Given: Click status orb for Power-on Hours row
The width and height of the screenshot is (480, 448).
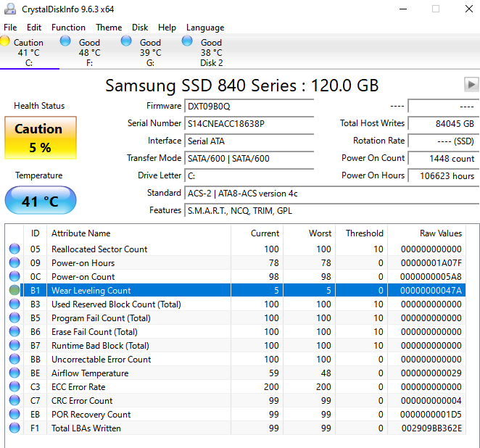Looking at the screenshot, I should tap(15, 262).
